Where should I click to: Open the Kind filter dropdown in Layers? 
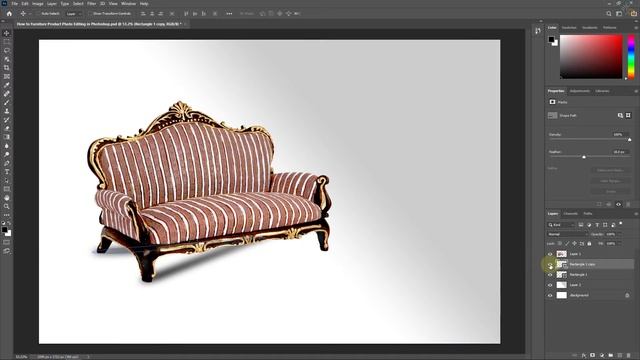tap(561, 225)
